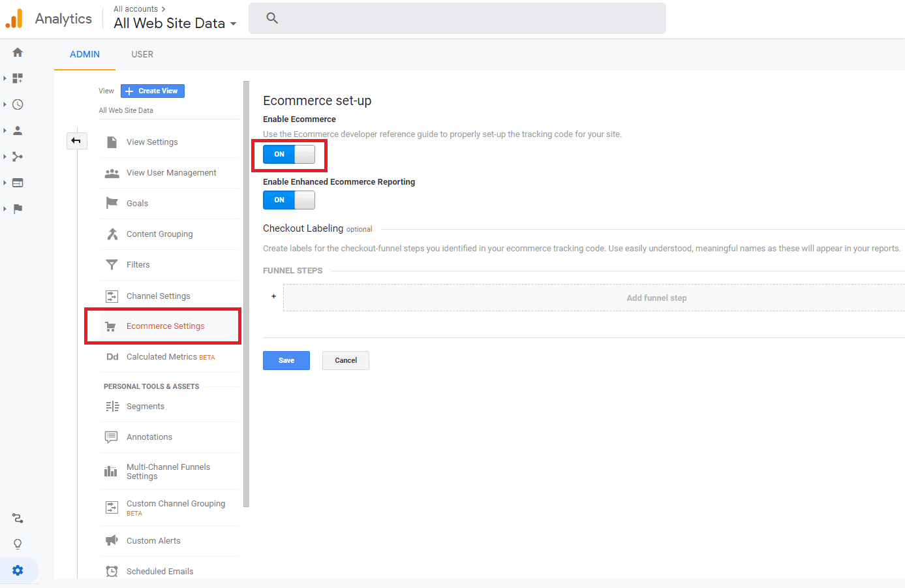
Task: Click the Annotations speech icon
Action: click(x=112, y=437)
